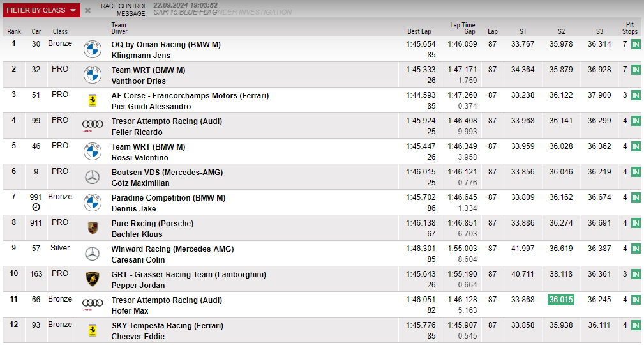Select driver Feller Ricardo
Viewport: 644px width, 345px height.
pos(137,132)
